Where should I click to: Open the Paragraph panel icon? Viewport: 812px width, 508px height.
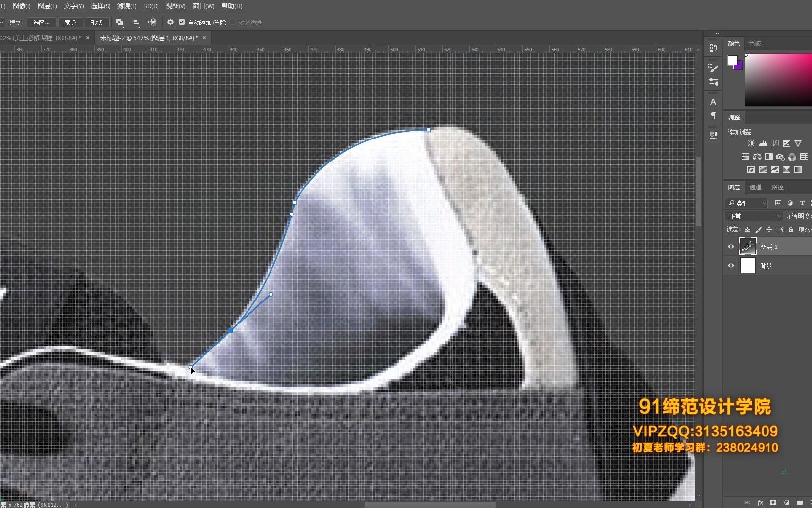(x=714, y=115)
